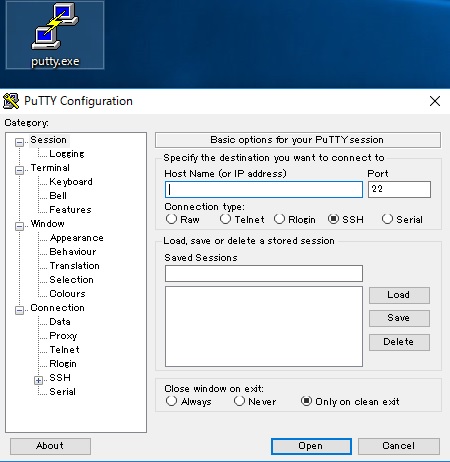Click the Saved Sessions name field
Image resolution: width=450 pixels, height=462 pixels.
pos(264,274)
